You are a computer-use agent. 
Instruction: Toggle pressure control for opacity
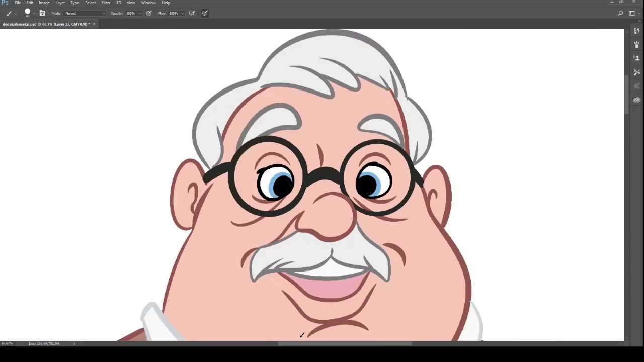pyautogui.click(x=149, y=13)
